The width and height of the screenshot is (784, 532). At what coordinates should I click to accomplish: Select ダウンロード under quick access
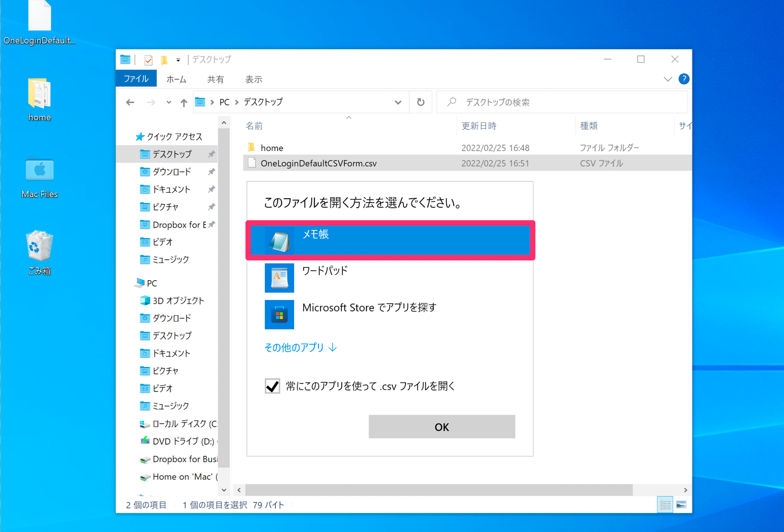coord(172,172)
